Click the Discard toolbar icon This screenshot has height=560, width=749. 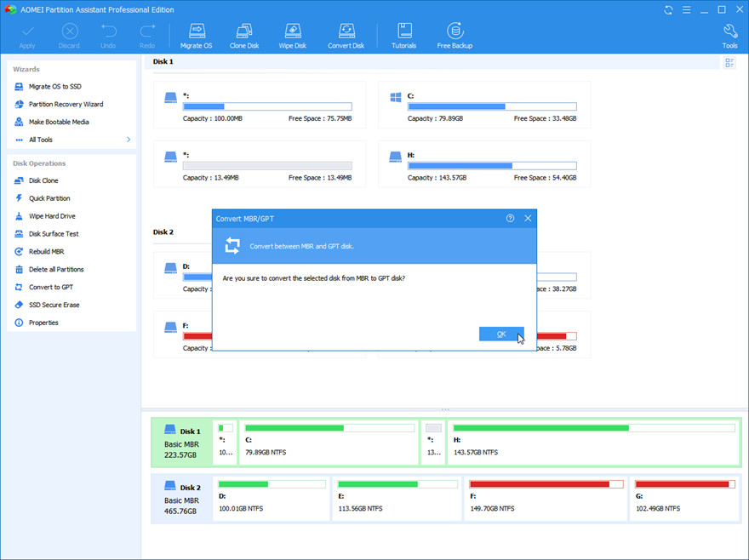coord(69,36)
